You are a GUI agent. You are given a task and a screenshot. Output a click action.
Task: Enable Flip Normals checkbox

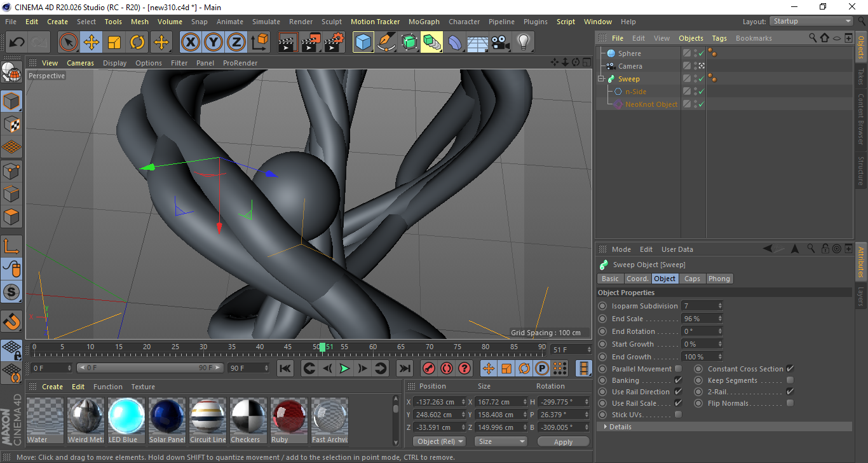click(790, 403)
